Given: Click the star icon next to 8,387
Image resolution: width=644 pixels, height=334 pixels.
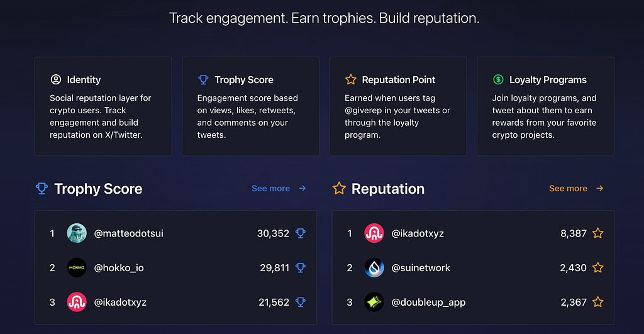Looking at the screenshot, I should 598,233.
